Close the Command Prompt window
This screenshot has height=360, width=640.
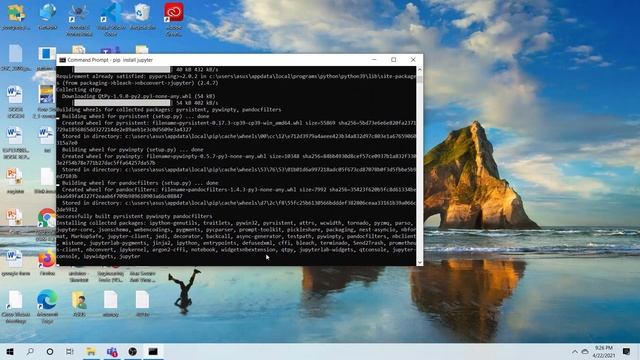coord(413,60)
